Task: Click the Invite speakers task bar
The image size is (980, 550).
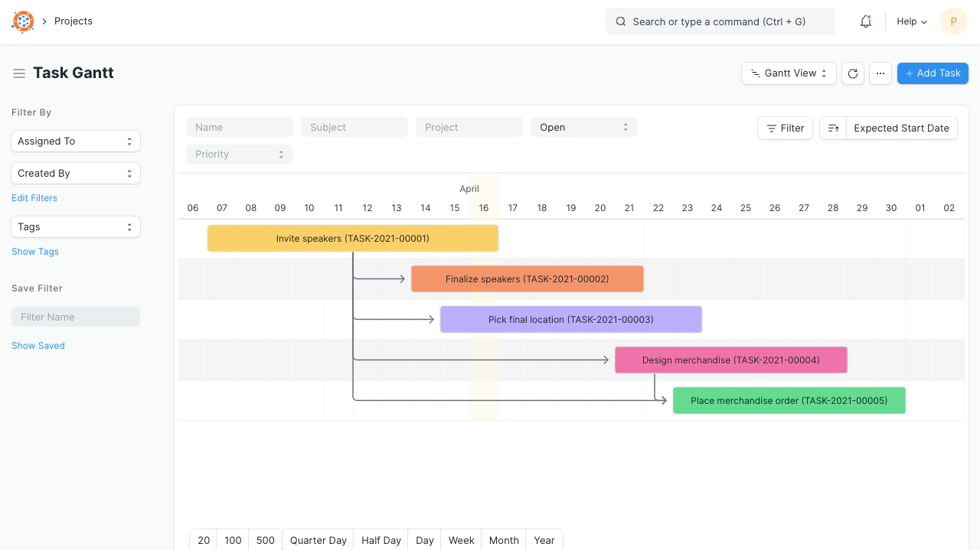Action: (x=352, y=239)
